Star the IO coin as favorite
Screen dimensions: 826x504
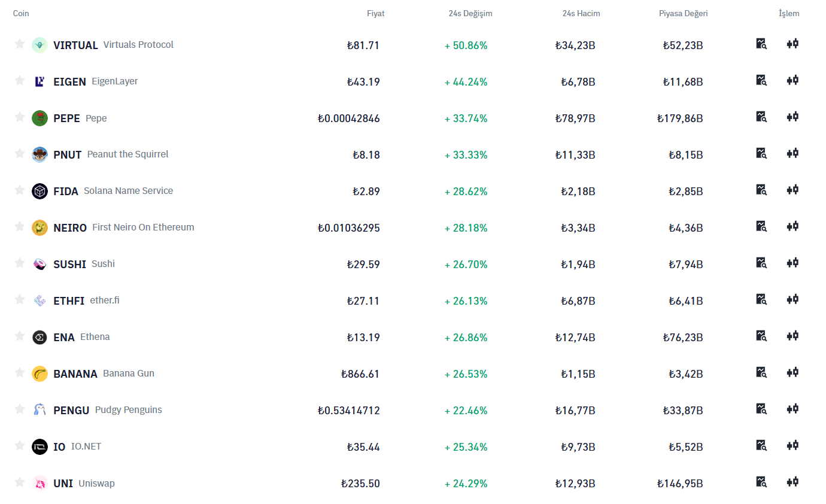20,445
